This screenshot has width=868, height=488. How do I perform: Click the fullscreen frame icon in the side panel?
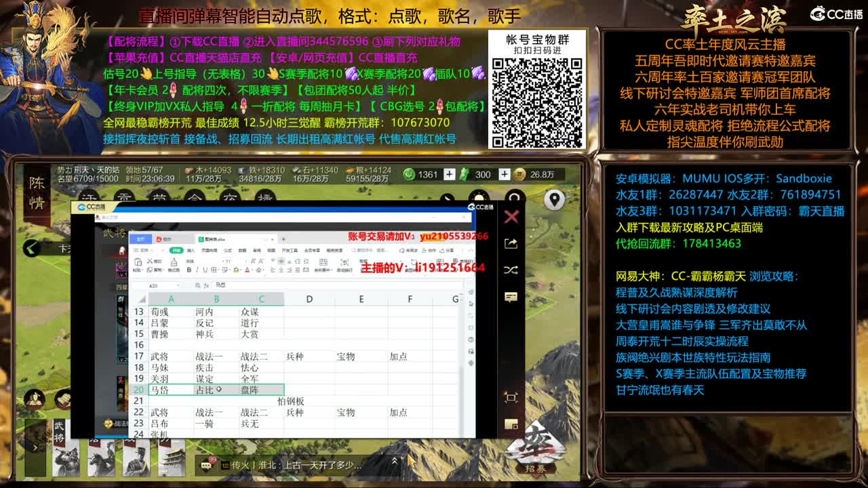511,398
